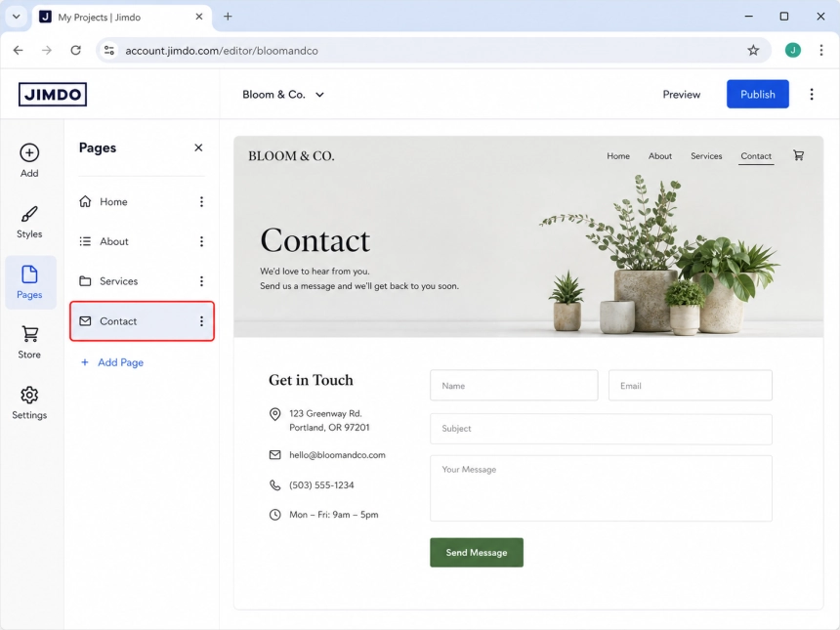840x630 pixels.
Task: Click the We'd love to hear from you text
Action: (x=315, y=272)
